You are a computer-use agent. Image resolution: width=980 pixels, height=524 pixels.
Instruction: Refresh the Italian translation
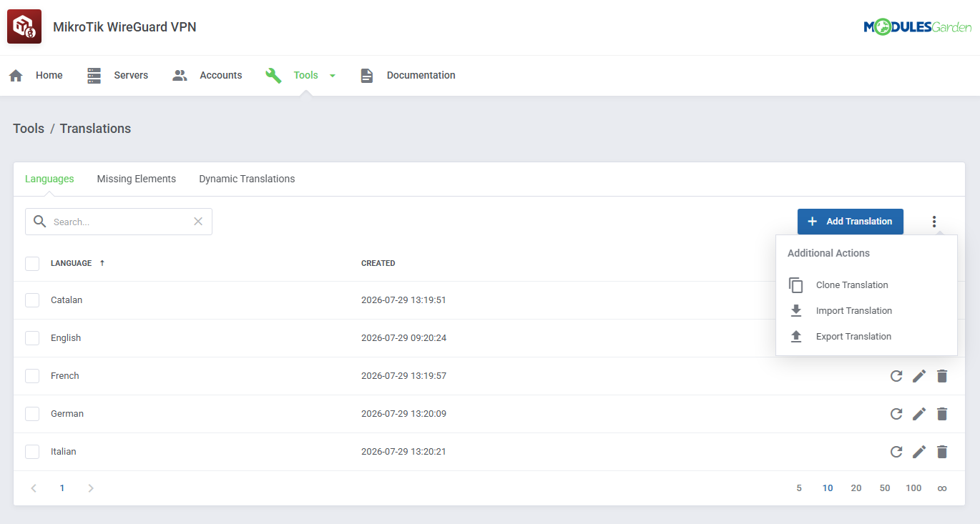[896, 452]
